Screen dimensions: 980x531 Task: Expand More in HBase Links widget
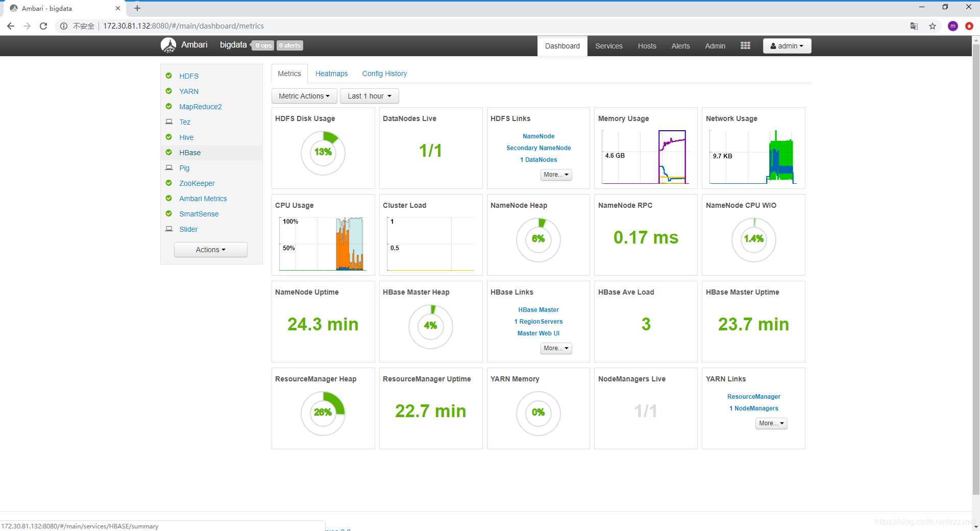[x=556, y=348]
